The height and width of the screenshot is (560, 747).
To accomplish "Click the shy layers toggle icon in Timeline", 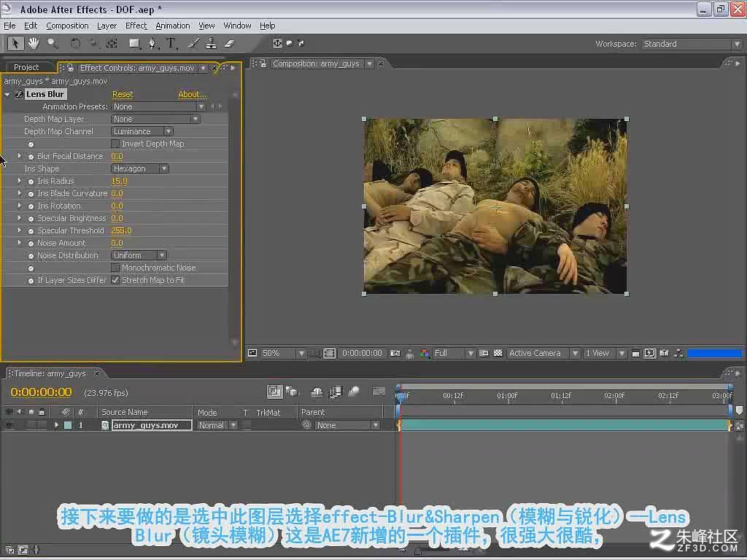I will point(317,392).
